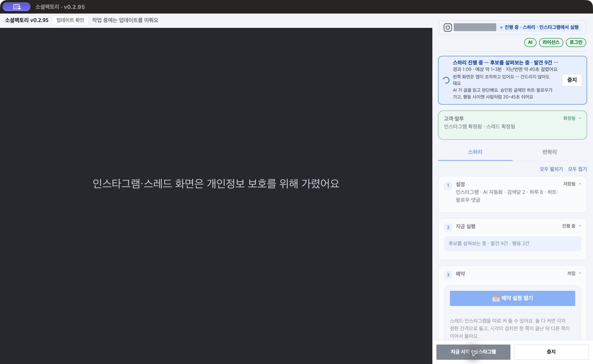This screenshot has width=593, height=364.
Task: Click the 라이선스 status badge
Action: pyautogui.click(x=551, y=42)
